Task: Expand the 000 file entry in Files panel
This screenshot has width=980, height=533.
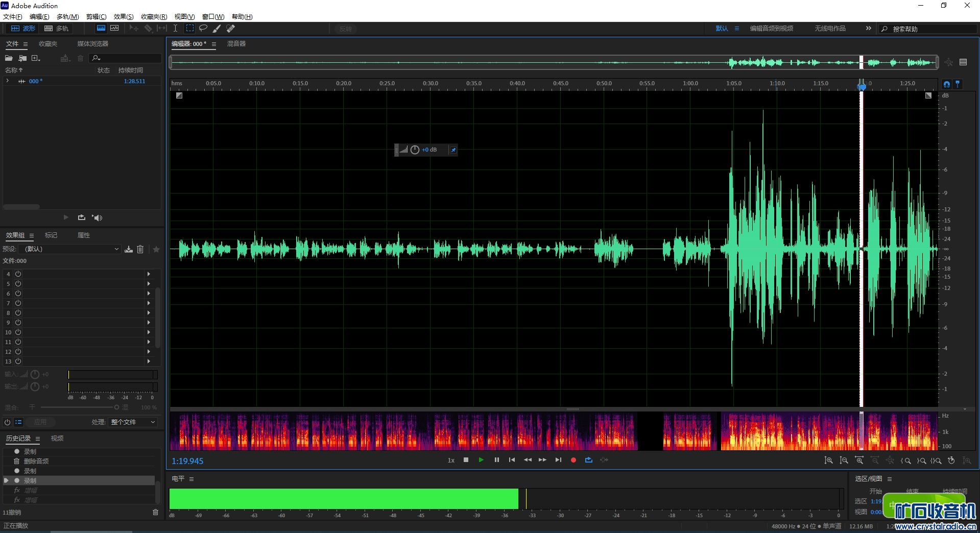Action: (x=8, y=81)
